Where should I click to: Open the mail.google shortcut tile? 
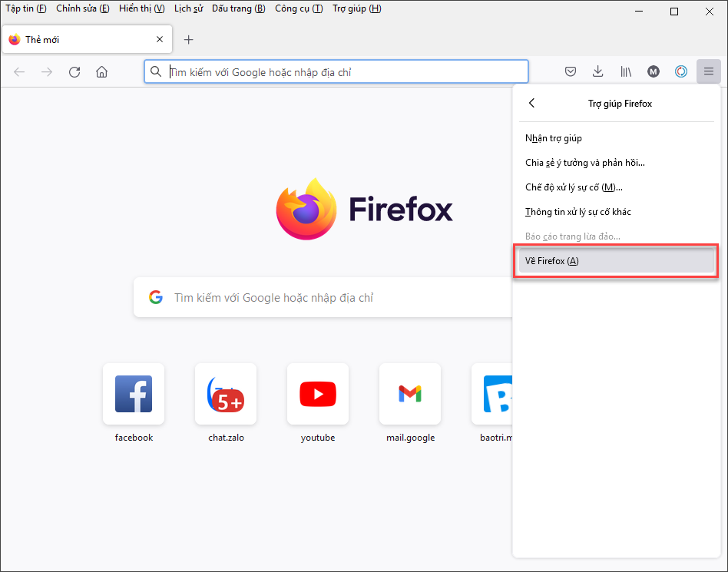(x=410, y=394)
